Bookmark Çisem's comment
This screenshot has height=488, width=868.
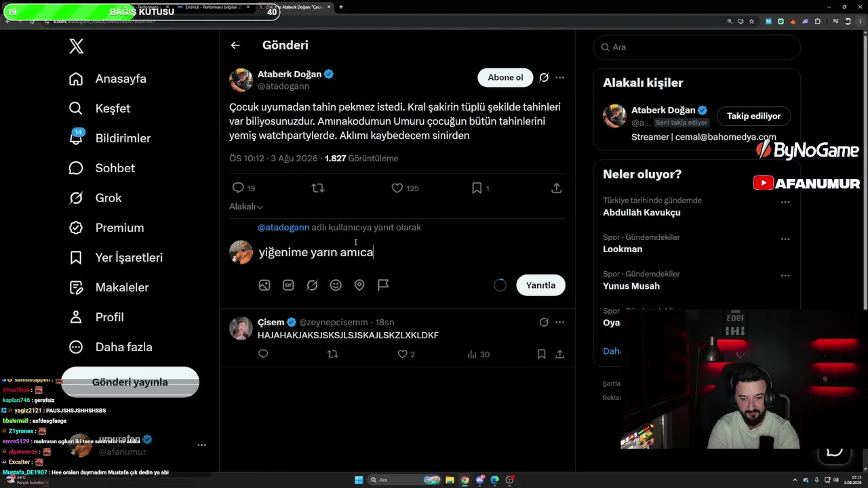[x=541, y=354]
